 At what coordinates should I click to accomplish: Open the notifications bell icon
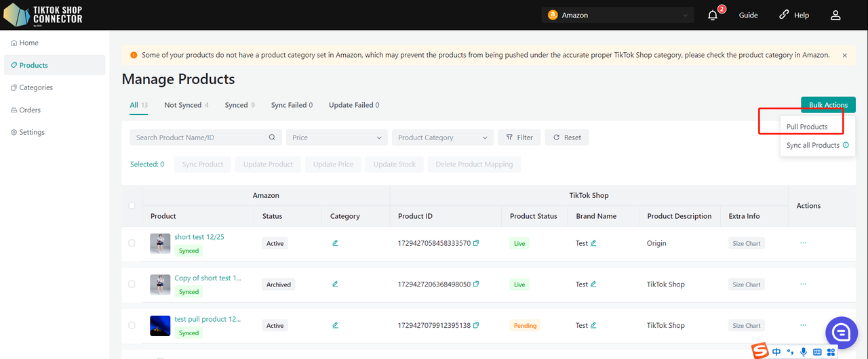pos(713,16)
